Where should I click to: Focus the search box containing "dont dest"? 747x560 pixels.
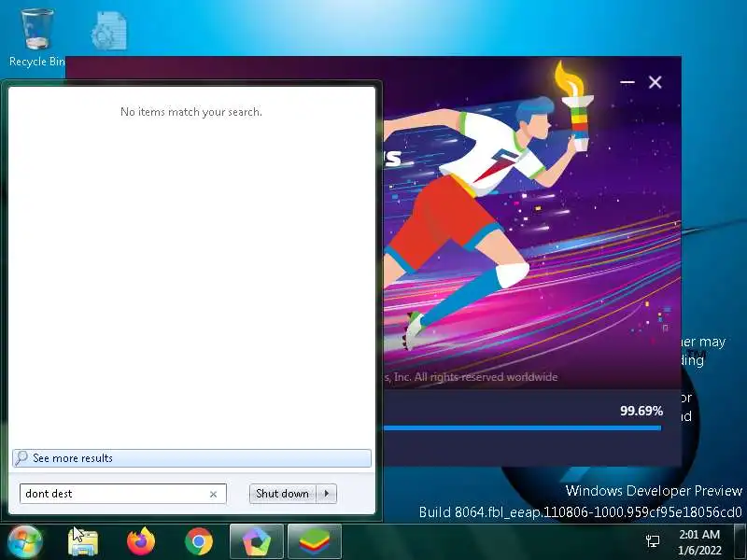click(x=123, y=494)
